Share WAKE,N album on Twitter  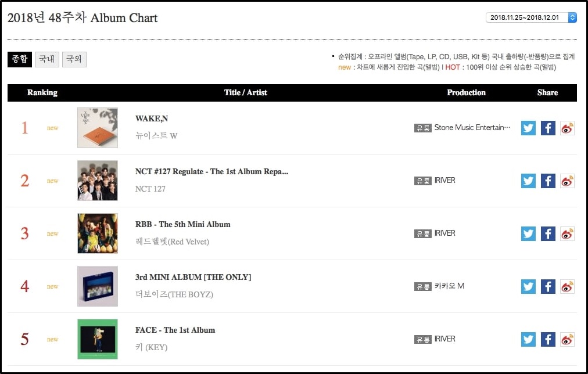click(x=528, y=128)
